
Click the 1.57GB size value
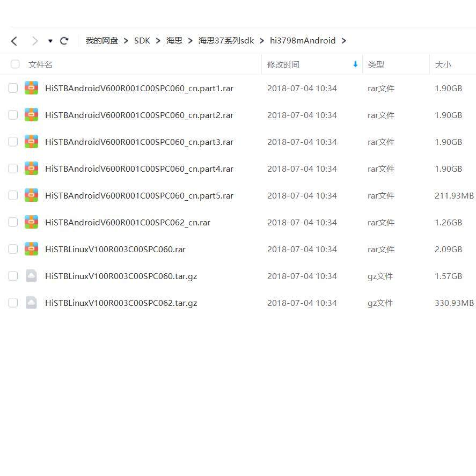click(x=449, y=276)
